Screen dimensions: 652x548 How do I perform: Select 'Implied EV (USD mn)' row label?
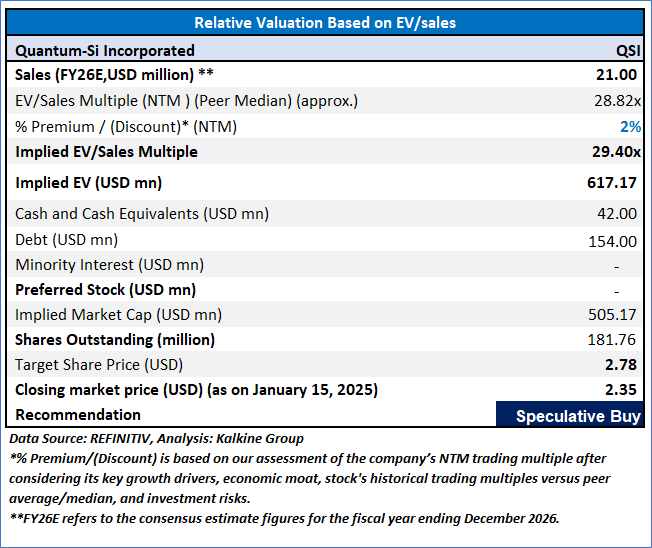click(89, 183)
